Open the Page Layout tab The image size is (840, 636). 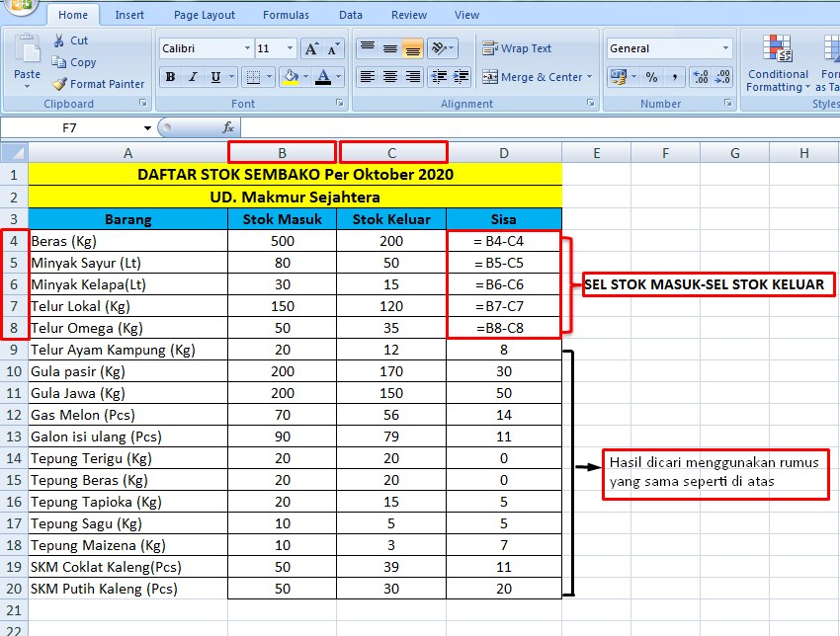point(205,15)
